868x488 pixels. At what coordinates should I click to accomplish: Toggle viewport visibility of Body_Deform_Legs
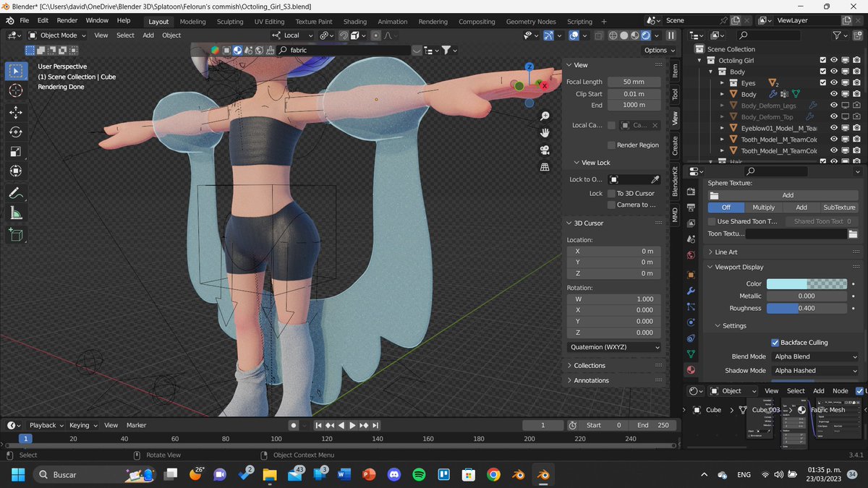834,106
